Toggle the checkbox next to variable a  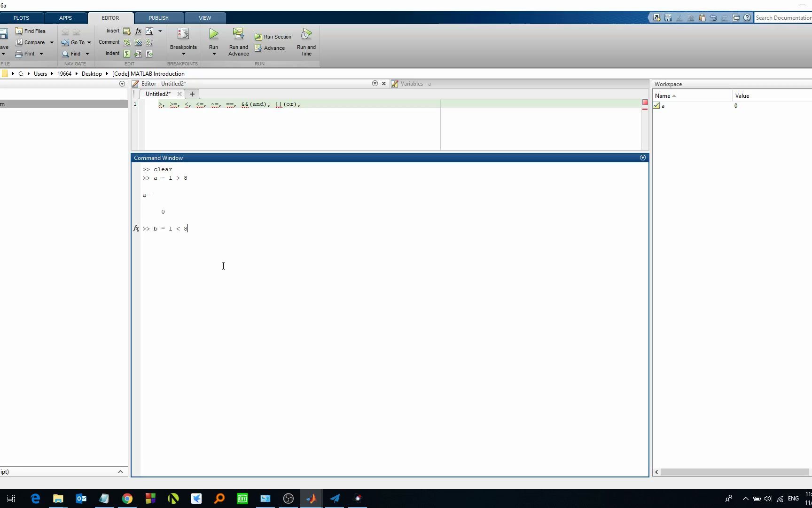(x=656, y=105)
